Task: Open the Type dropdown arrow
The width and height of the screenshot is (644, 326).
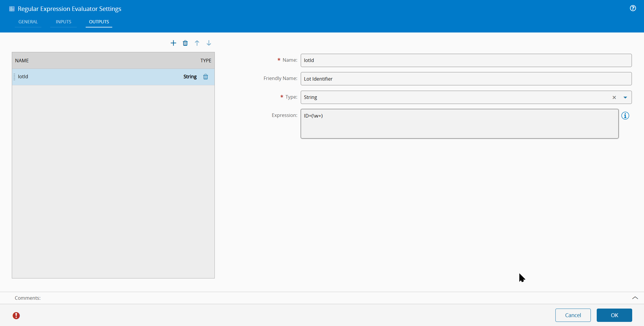Action: [x=625, y=97]
